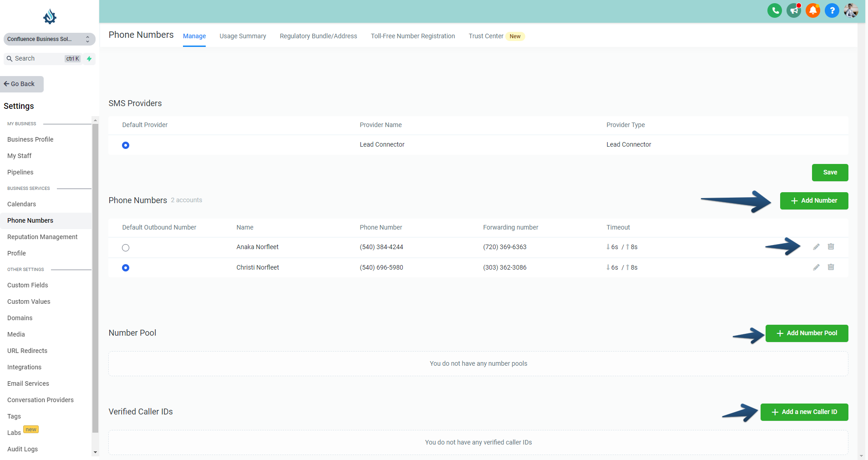The height and width of the screenshot is (460, 868).
Task: Open Calendars settings
Action: (x=21, y=204)
